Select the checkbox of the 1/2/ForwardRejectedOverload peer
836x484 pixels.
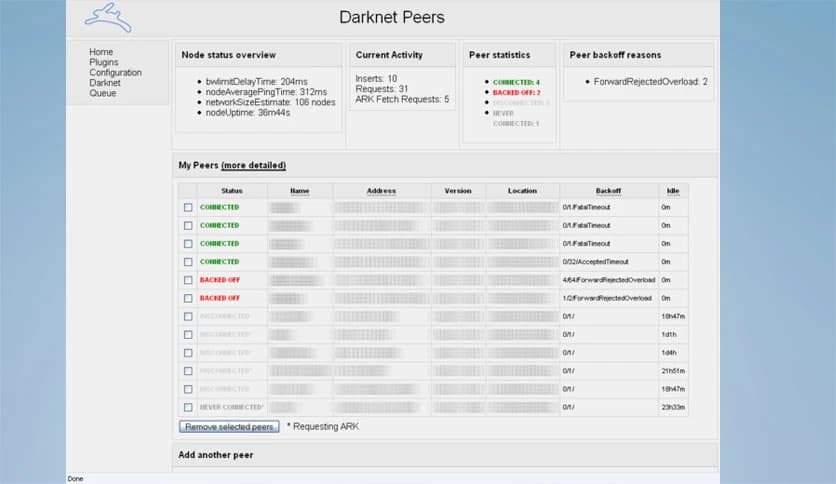point(188,298)
